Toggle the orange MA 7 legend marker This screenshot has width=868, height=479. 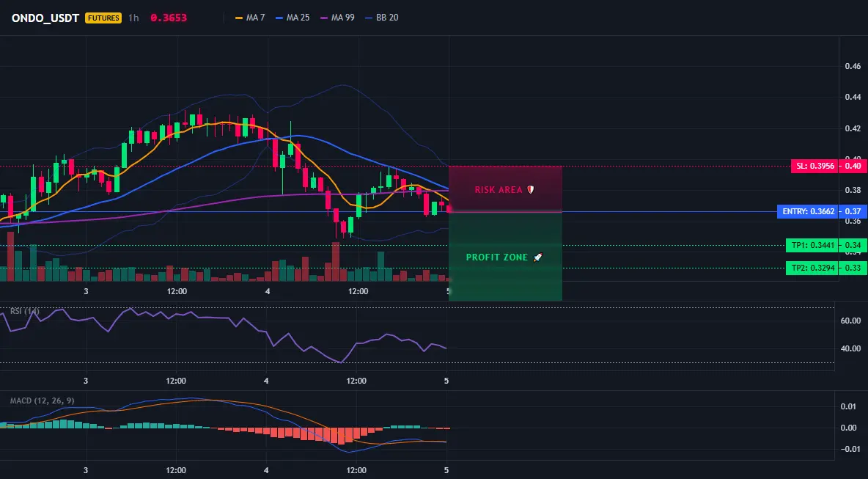239,18
